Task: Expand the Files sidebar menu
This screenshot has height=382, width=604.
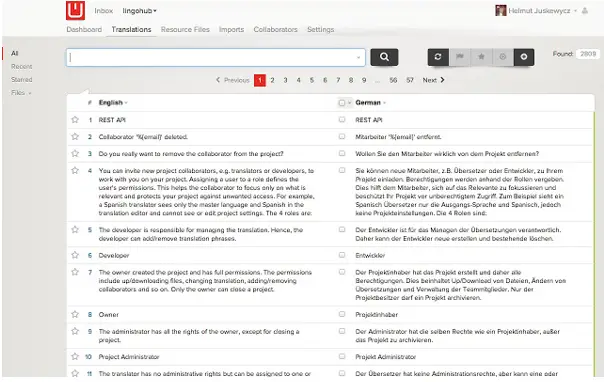Action: [21, 93]
